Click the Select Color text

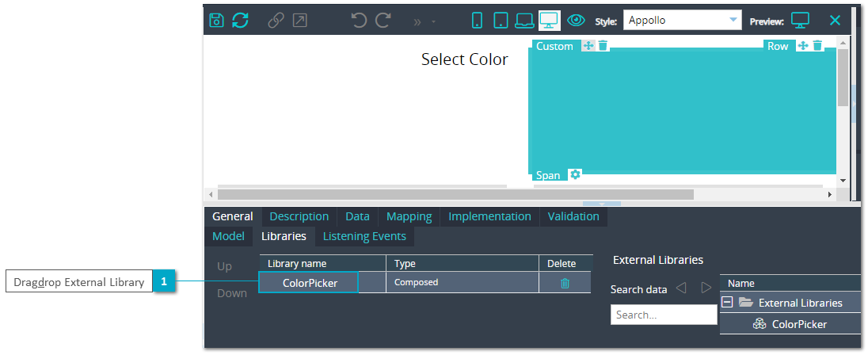pyautogui.click(x=464, y=59)
